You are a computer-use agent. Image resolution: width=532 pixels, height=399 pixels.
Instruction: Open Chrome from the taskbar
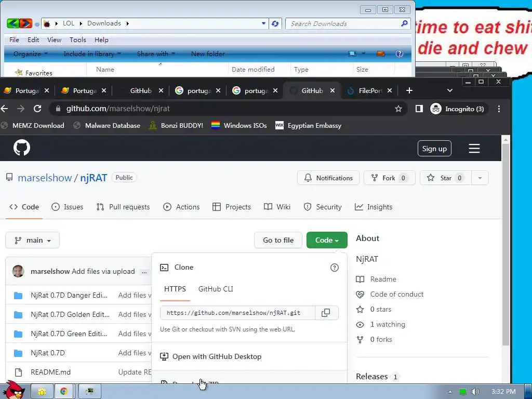(x=64, y=391)
